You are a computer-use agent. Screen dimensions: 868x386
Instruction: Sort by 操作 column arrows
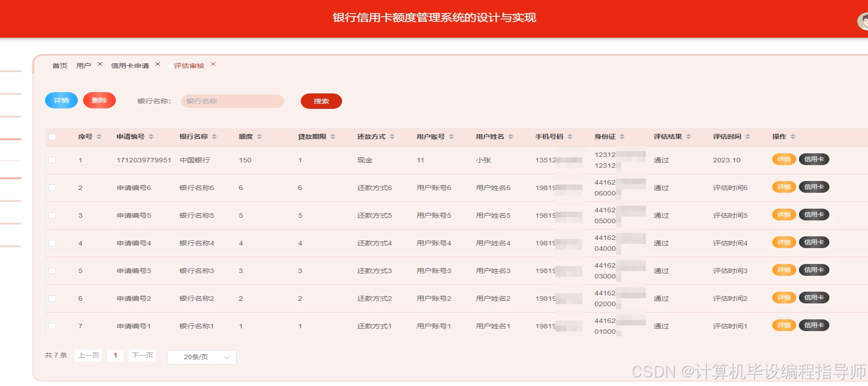(x=793, y=137)
